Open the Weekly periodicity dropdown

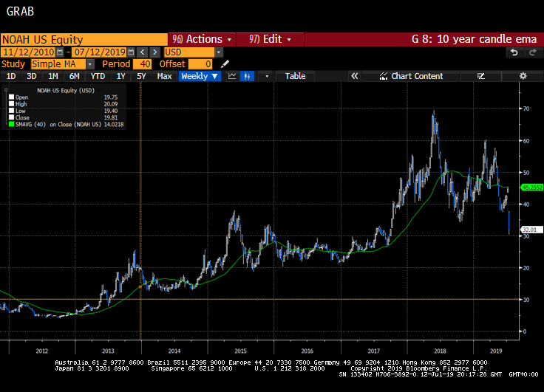pos(200,76)
